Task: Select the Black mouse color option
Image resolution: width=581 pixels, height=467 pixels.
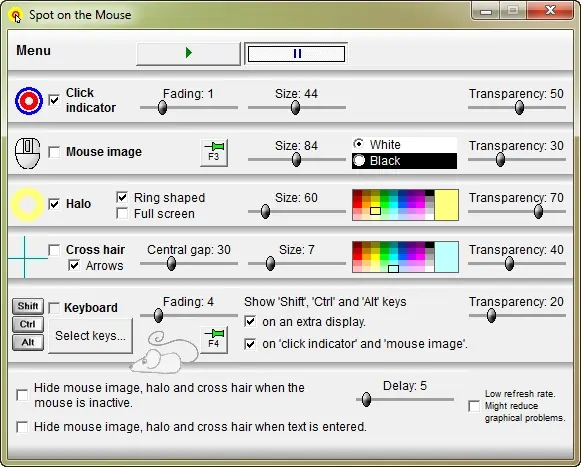Action: [x=404, y=161]
